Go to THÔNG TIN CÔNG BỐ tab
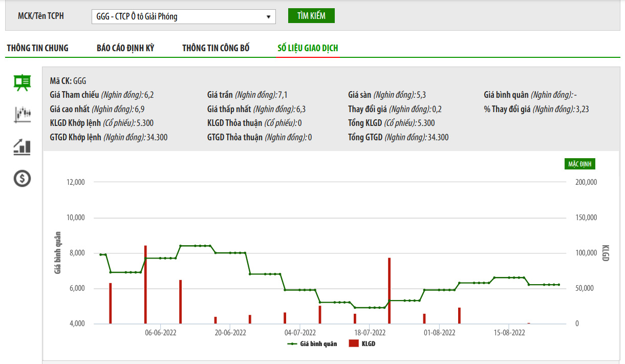This screenshot has height=364, width=625. pos(216,48)
